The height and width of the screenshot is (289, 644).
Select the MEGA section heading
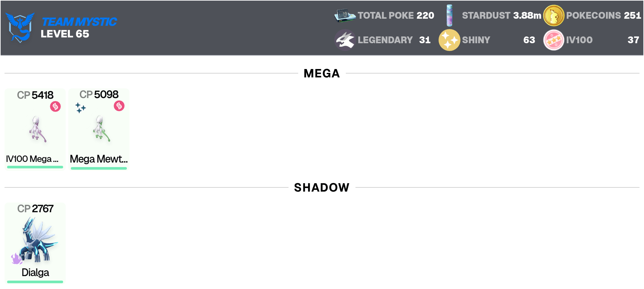tap(322, 73)
